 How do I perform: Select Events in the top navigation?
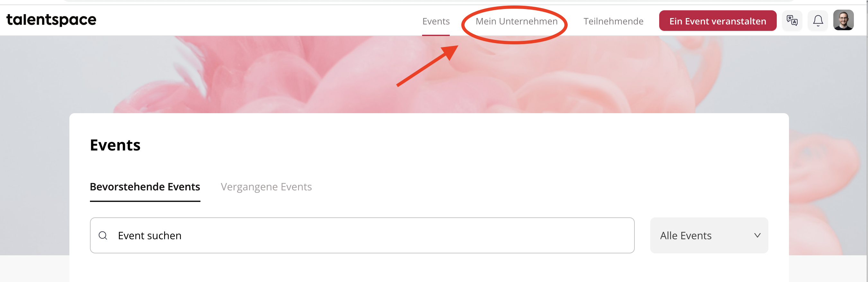pos(436,21)
